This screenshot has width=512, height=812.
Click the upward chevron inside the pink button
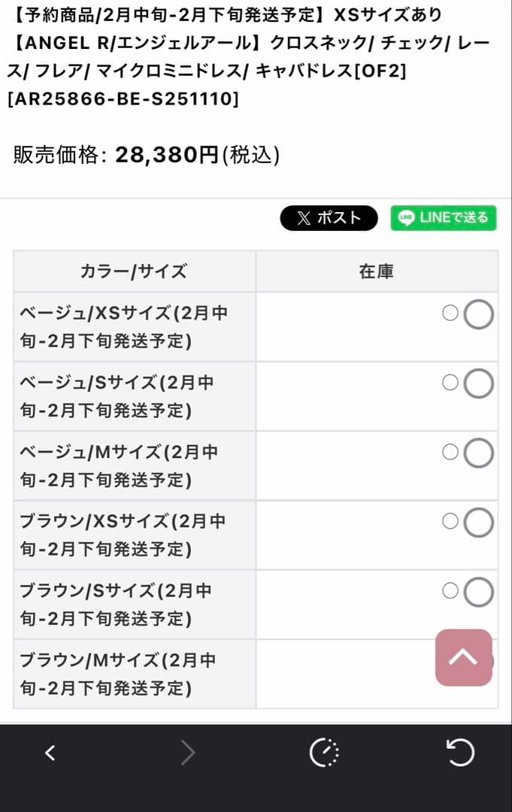(x=463, y=658)
